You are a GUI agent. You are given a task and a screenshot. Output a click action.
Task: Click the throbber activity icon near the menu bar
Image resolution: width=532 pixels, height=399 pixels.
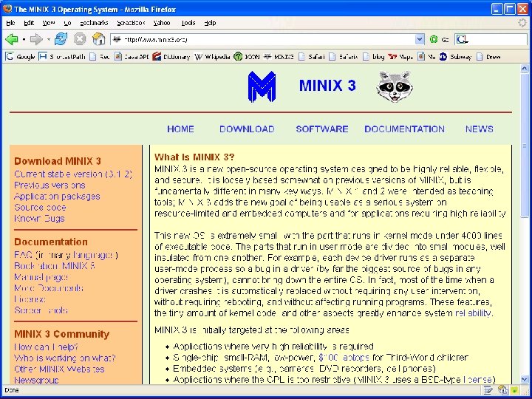[524, 23]
